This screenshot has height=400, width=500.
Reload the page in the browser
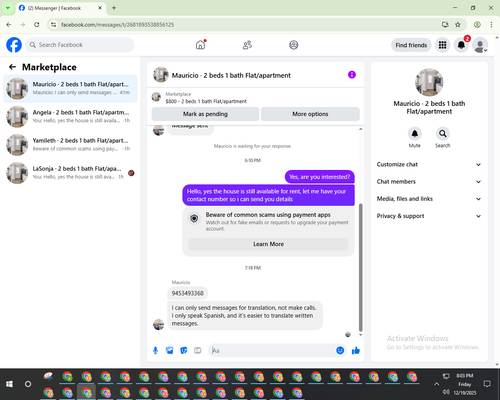[37, 25]
